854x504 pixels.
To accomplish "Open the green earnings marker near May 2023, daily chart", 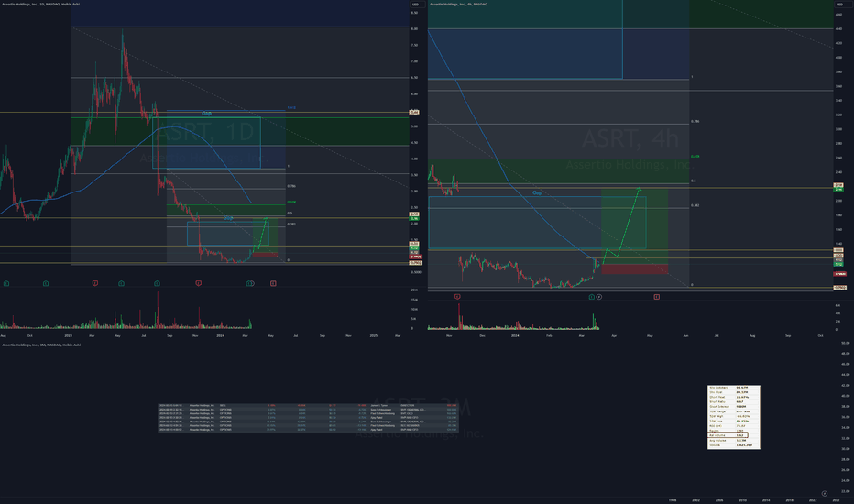I will click(121, 283).
